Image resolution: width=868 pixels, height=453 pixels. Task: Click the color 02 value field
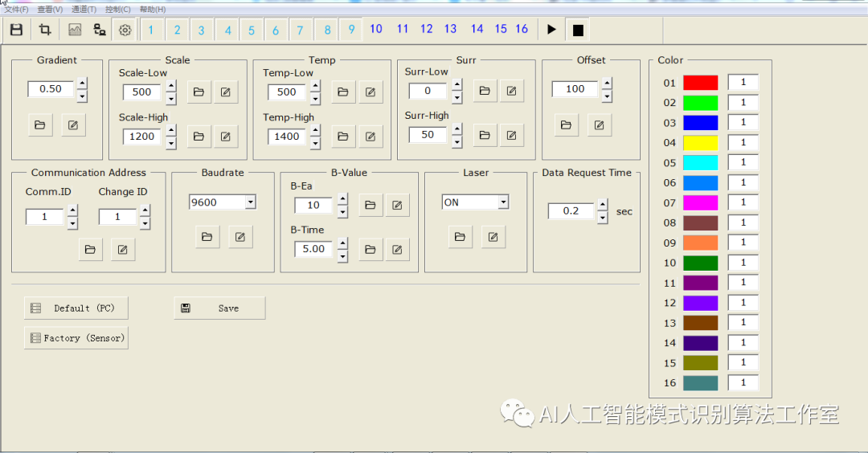point(743,102)
